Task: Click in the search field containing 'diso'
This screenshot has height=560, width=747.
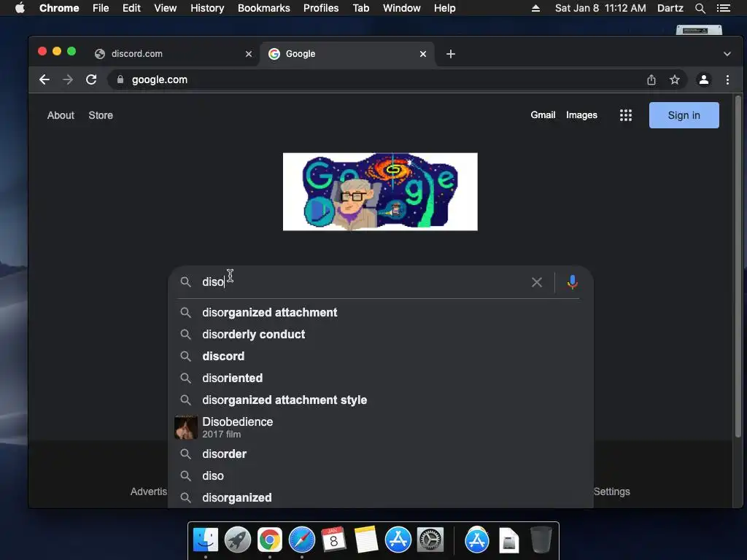Action: click(x=362, y=282)
